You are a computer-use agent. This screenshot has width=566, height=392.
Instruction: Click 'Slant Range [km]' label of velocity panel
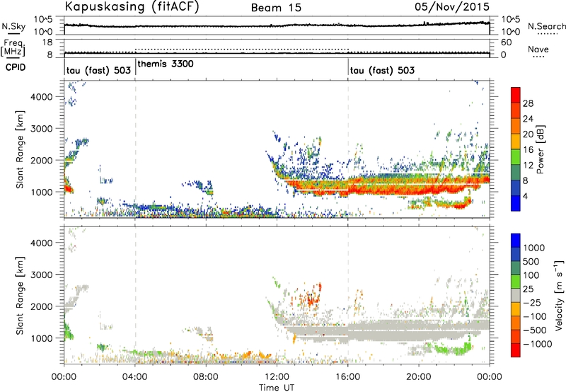(20, 295)
